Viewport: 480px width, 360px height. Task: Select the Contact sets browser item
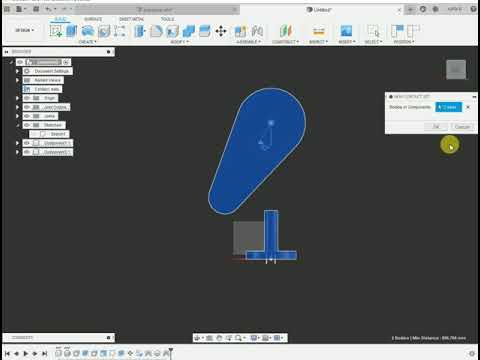click(x=42, y=89)
